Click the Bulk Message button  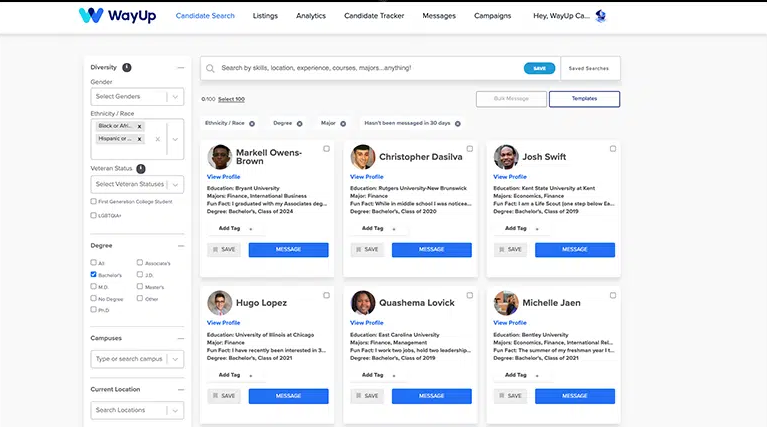511,99
